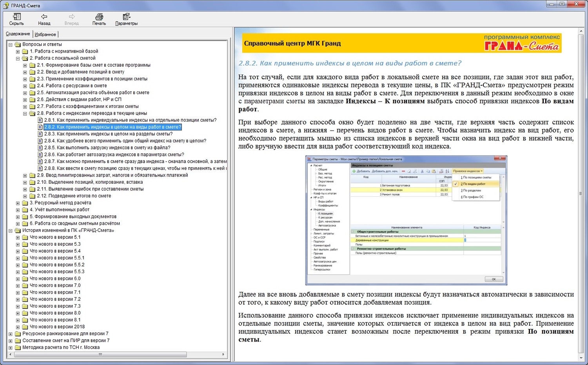Viewport: 588px width, 365px height.
Task: Click page icon of topic 2.8.5
Action: (40, 148)
